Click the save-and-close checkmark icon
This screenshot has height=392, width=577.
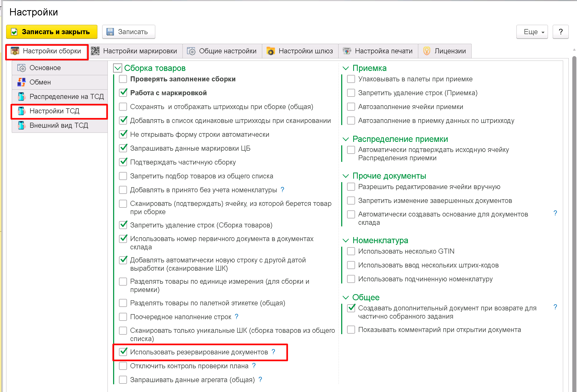point(14,32)
